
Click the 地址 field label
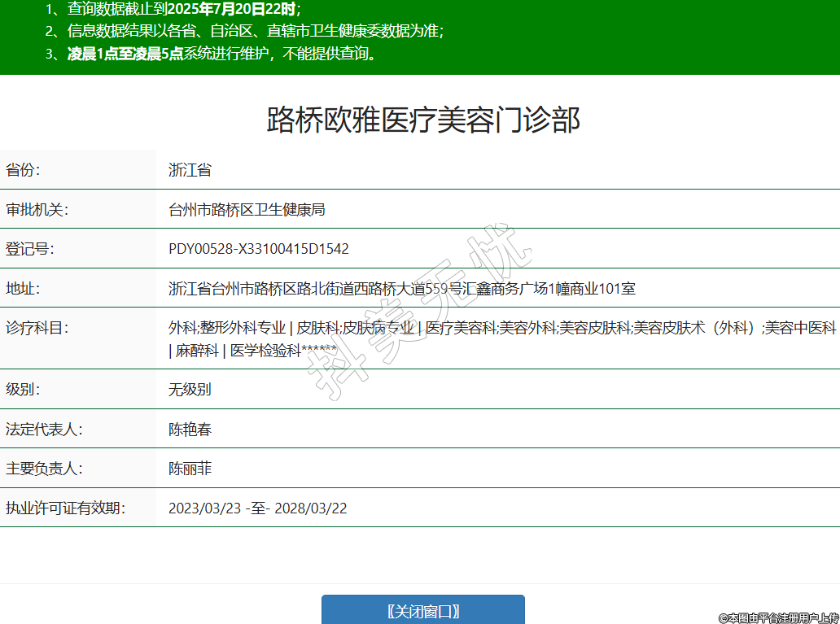click(x=23, y=288)
